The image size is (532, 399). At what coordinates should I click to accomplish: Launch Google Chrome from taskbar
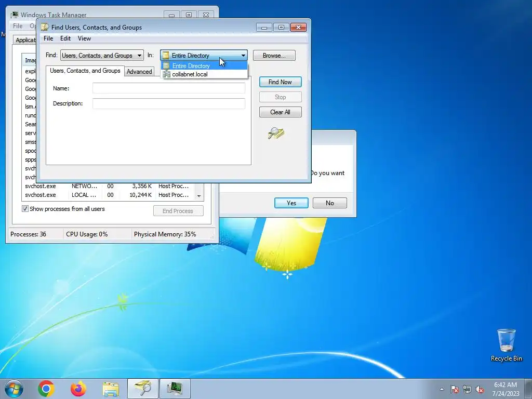[x=46, y=389]
